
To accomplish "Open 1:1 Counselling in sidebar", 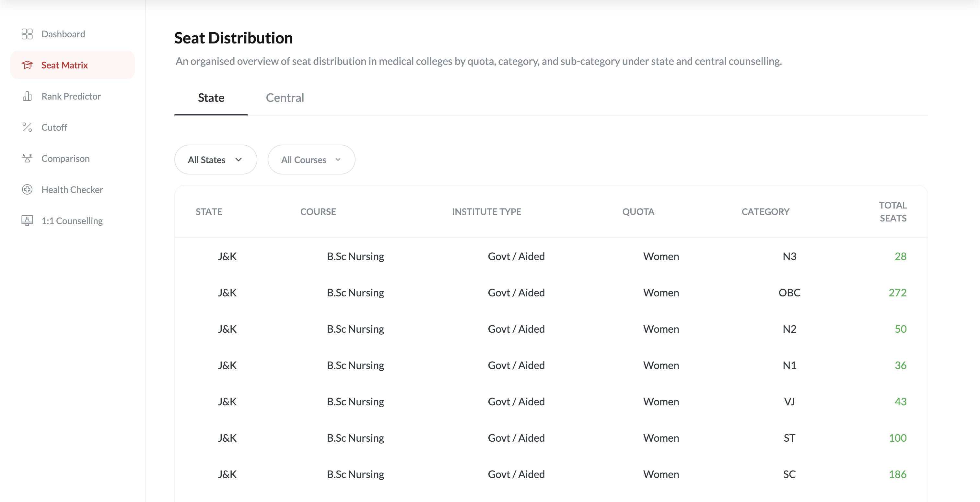I will point(72,221).
